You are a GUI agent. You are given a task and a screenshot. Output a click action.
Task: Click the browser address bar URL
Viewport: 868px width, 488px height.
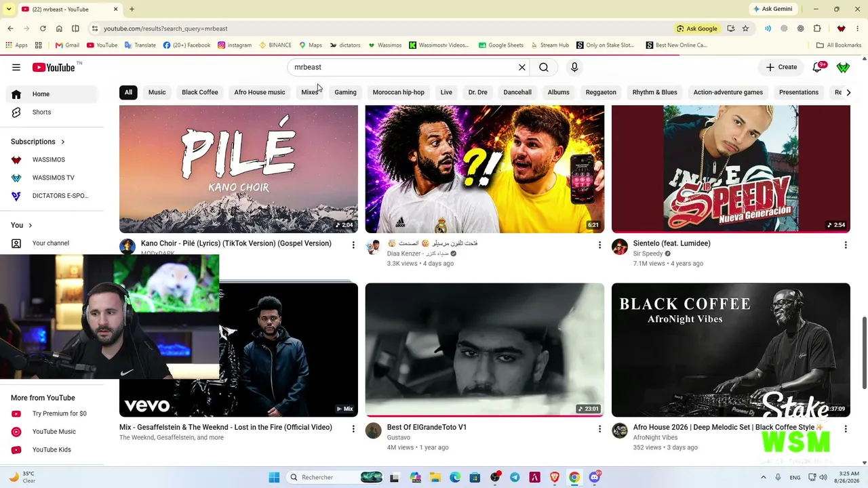point(165,28)
